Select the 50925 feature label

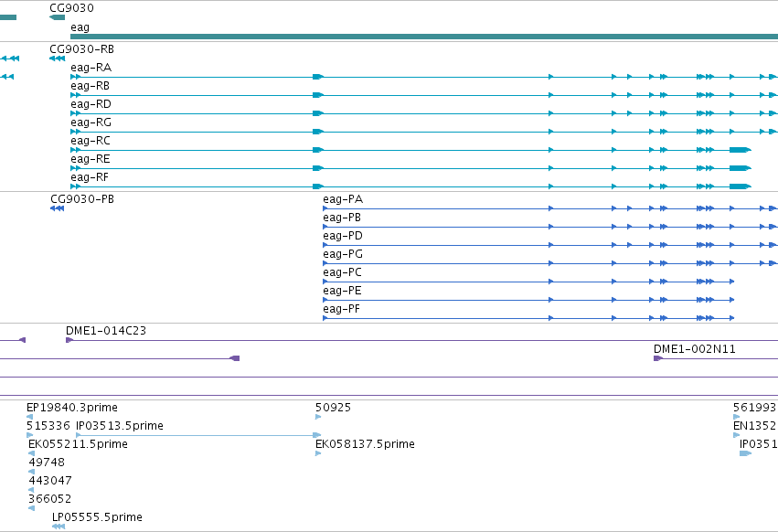click(333, 408)
